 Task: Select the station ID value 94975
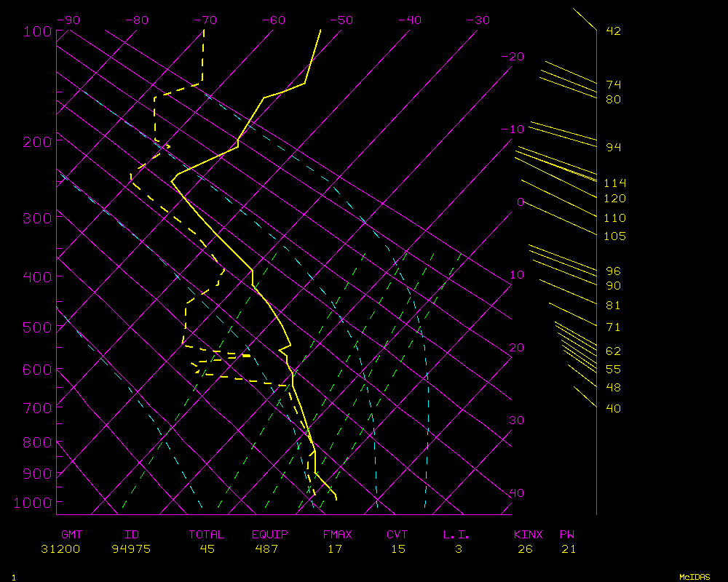pos(131,549)
